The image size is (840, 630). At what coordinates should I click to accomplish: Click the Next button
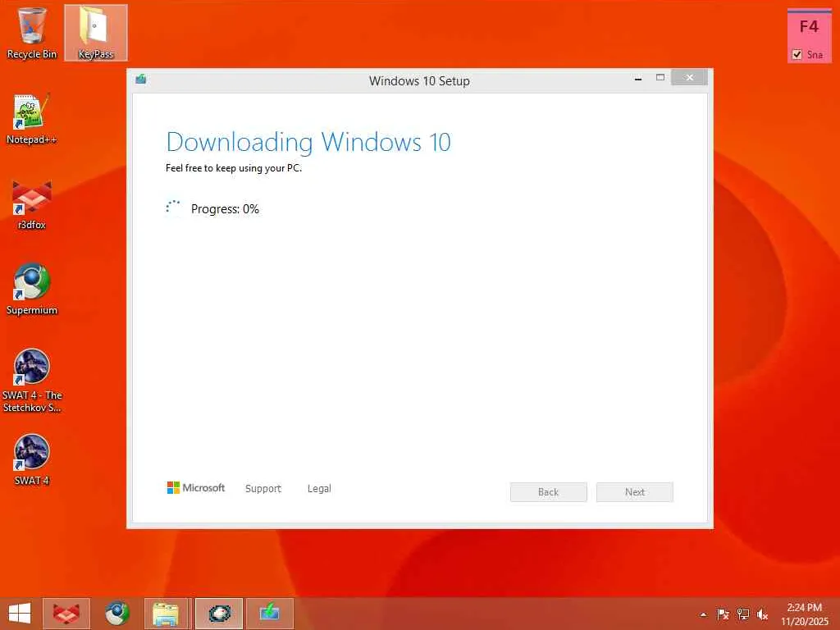(635, 492)
